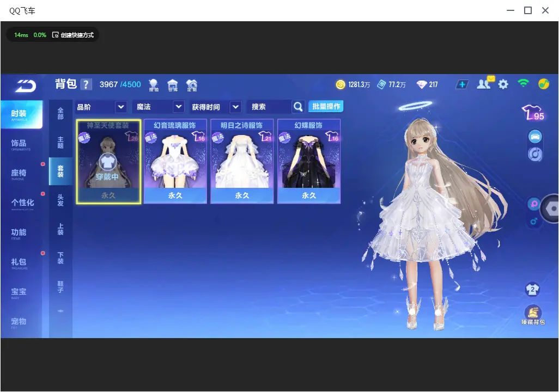Click the magnifier search icon
This screenshot has width=559, height=392.
(297, 107)
